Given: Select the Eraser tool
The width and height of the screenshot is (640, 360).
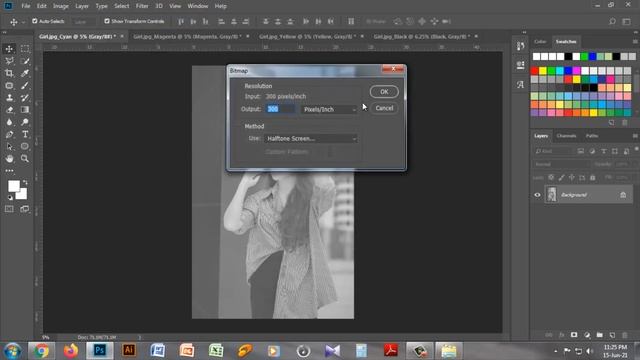Looking at the screenshot, I should [x=9, y=110].
